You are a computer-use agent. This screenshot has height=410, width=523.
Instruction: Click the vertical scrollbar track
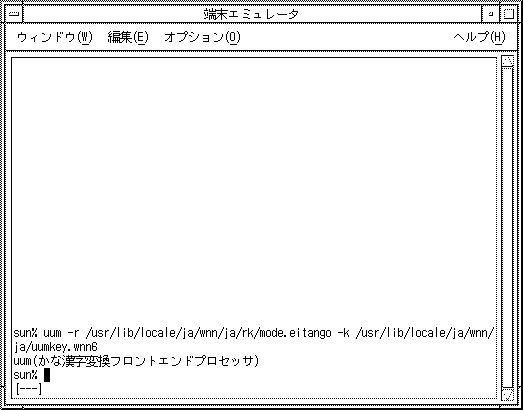tap(508, 227)
